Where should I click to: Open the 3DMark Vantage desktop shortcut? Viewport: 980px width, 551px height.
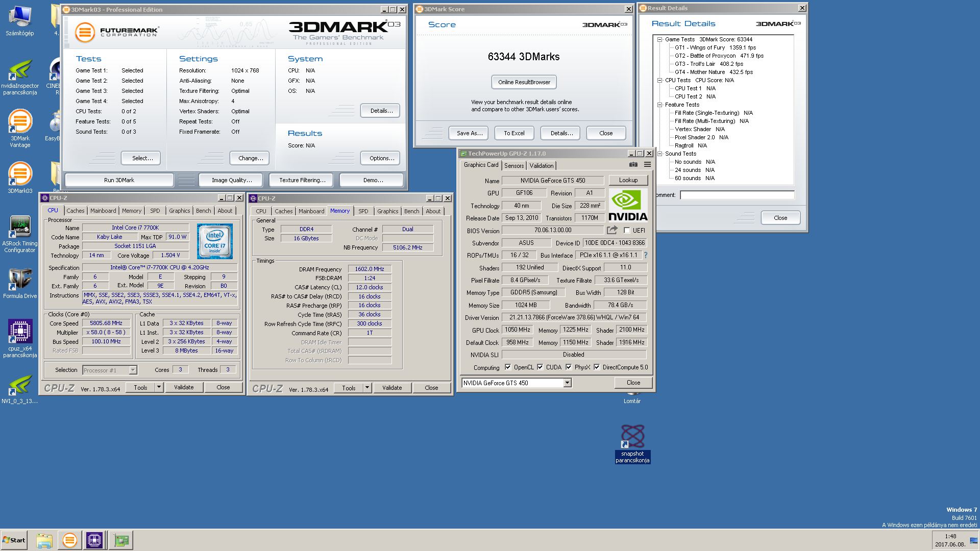coord(20,129)
